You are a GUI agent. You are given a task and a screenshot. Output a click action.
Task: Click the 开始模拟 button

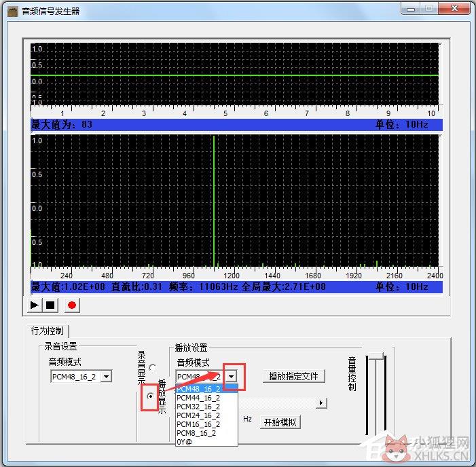(x=280, y=422)
